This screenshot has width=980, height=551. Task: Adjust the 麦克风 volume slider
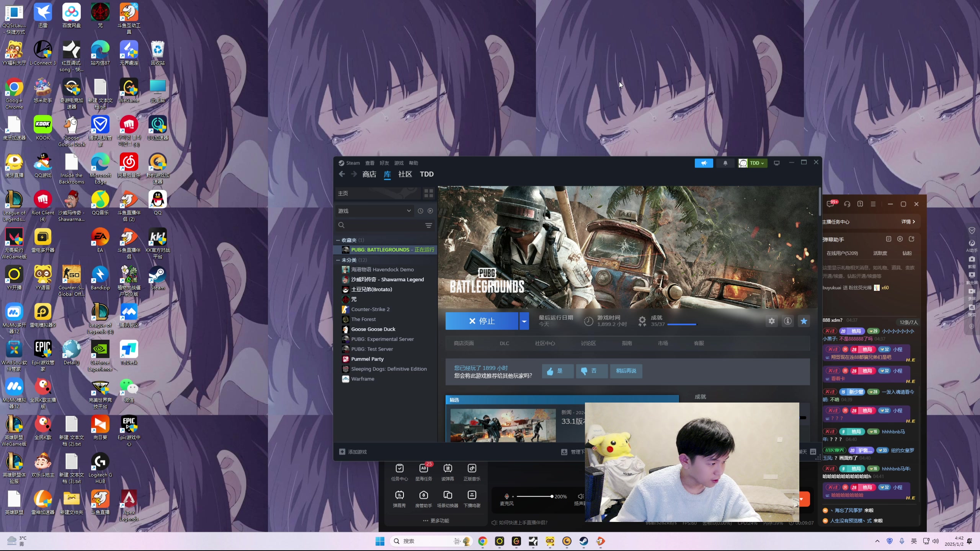point(534,496)
